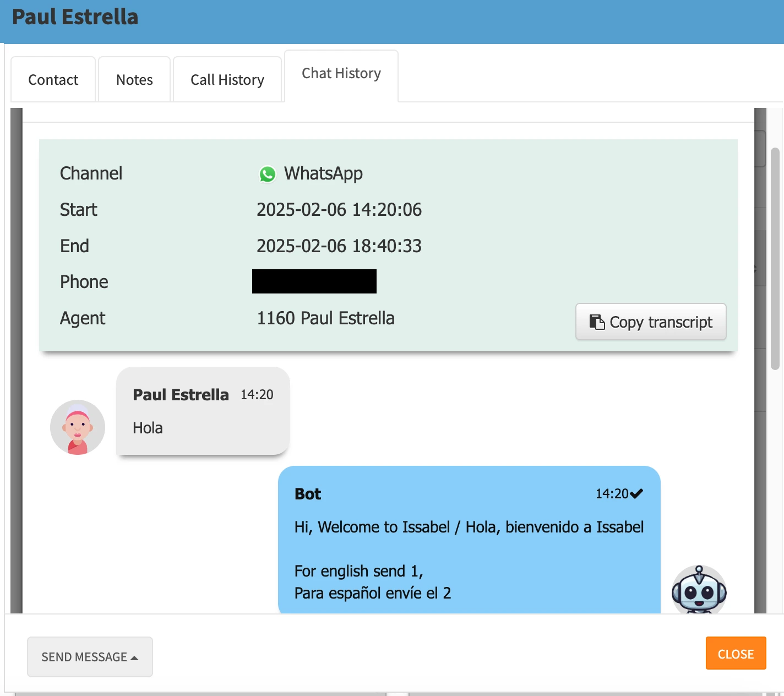Collapse the send message options

[90, 657]
